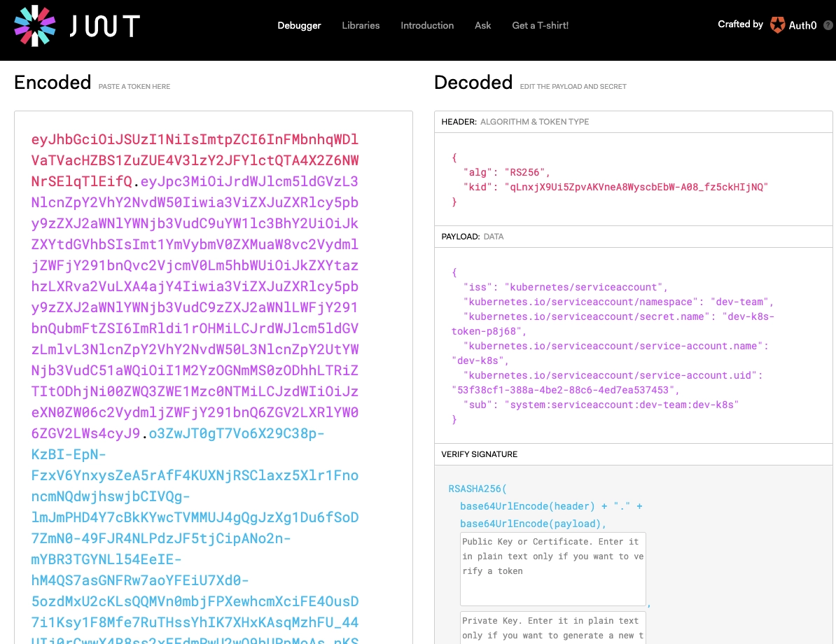Click the Get a T-shirt! link
Image resolution: width=836 pixels, height=644 pixels.
[540, 25]
